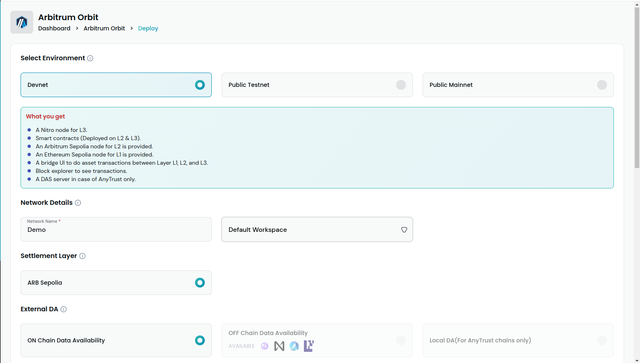The width and height of the screenshot is (640, 363).
Task: Select the Devnet environment option
Action: pyautogui.click(x=116, y=85)
